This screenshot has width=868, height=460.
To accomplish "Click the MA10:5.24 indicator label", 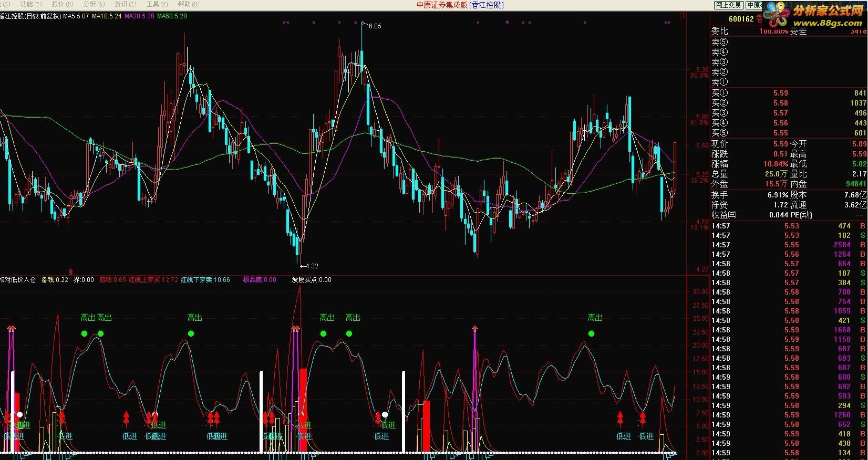I will [x=107, y=16].
